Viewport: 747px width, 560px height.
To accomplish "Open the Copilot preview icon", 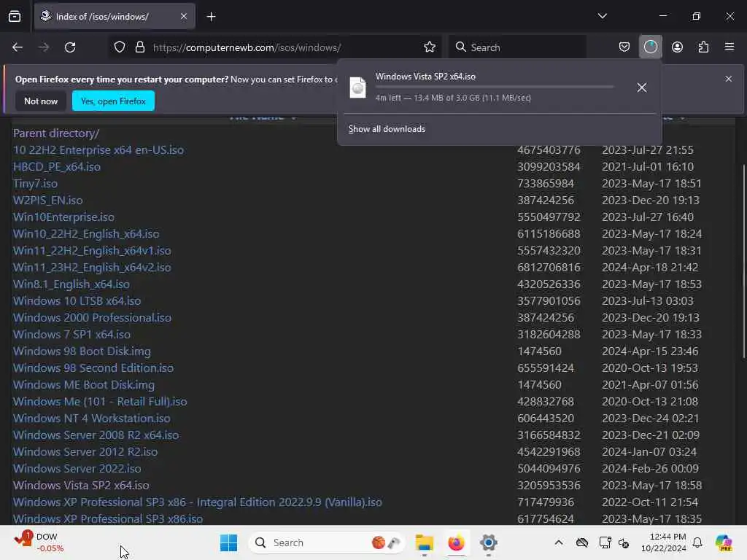I will [x=724, y=542].
